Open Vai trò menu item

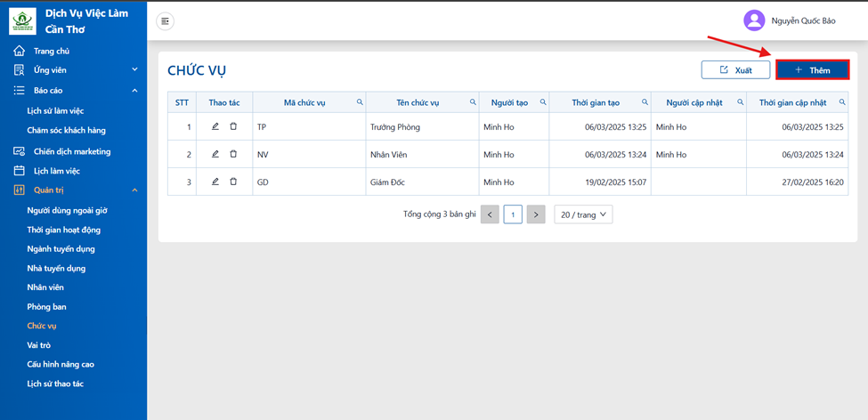[x=39, y=345]
